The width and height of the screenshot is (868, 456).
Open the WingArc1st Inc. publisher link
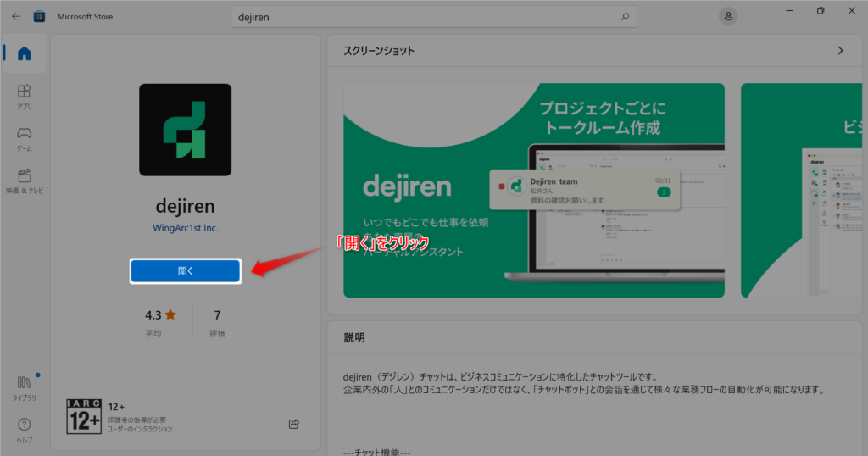[186, 228]
